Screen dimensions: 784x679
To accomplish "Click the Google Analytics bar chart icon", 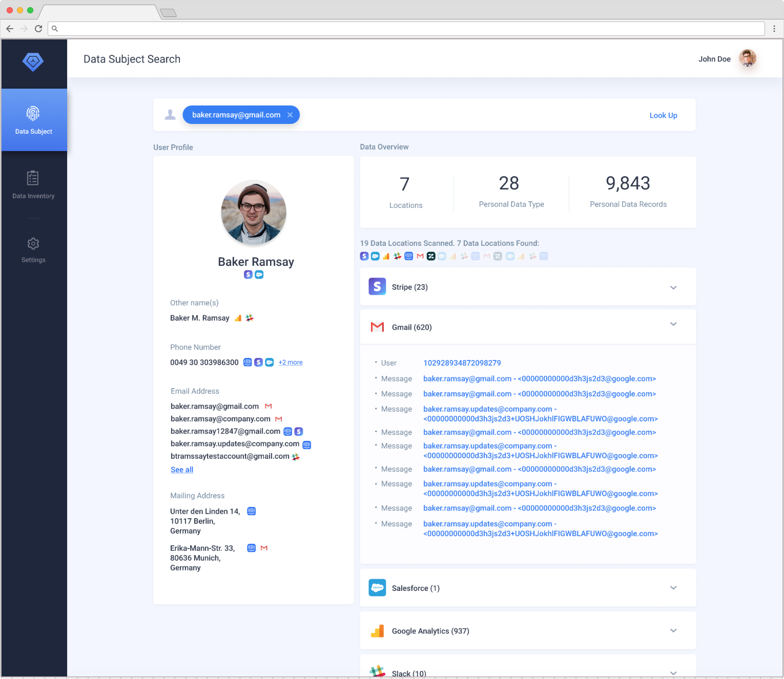I will [377, 631].
